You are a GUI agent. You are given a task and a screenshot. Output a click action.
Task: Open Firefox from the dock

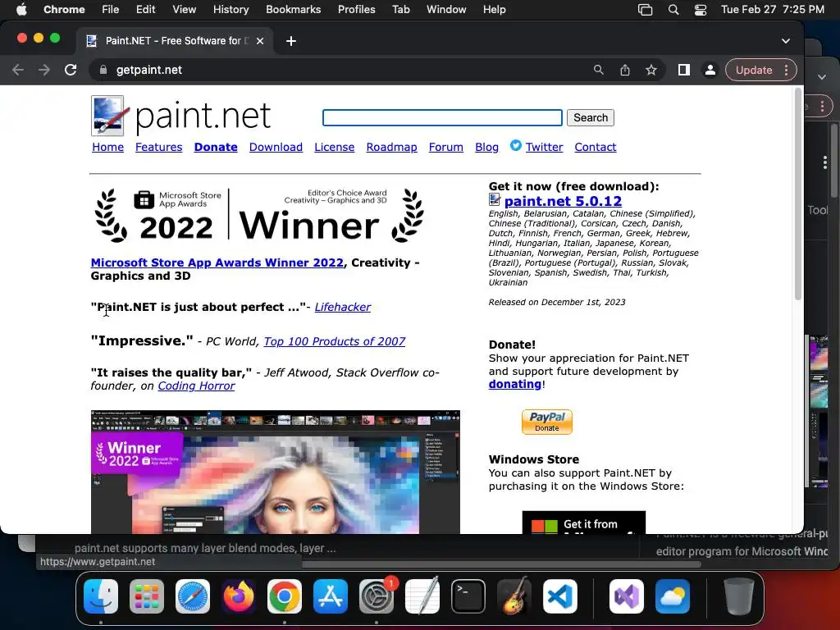point(239,596)
